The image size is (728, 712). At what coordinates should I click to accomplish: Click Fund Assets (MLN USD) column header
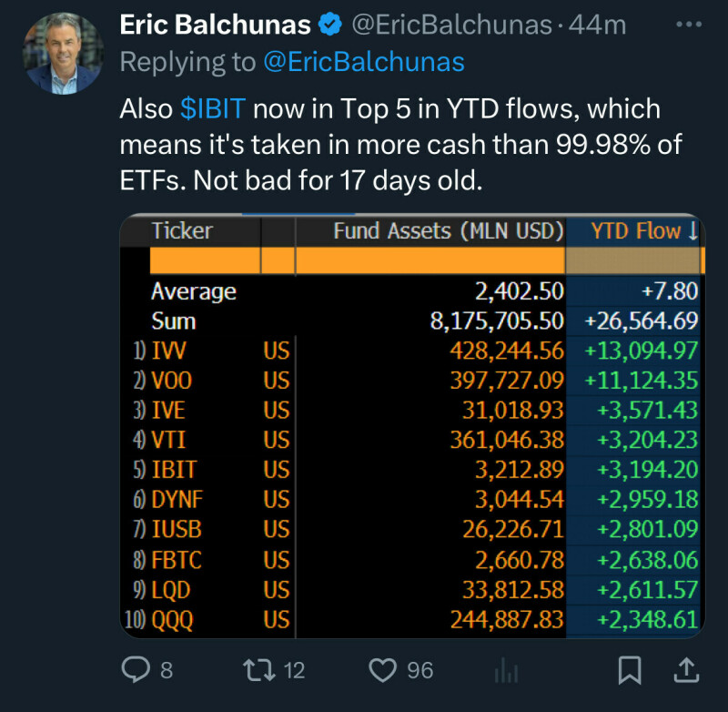pyautogui.click(x=449, y=231)
